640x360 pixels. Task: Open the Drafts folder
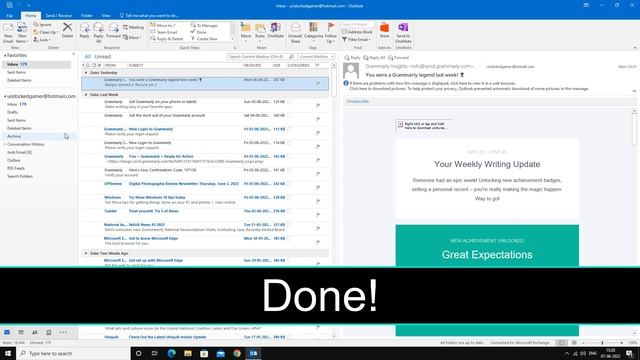click(12, 112)
